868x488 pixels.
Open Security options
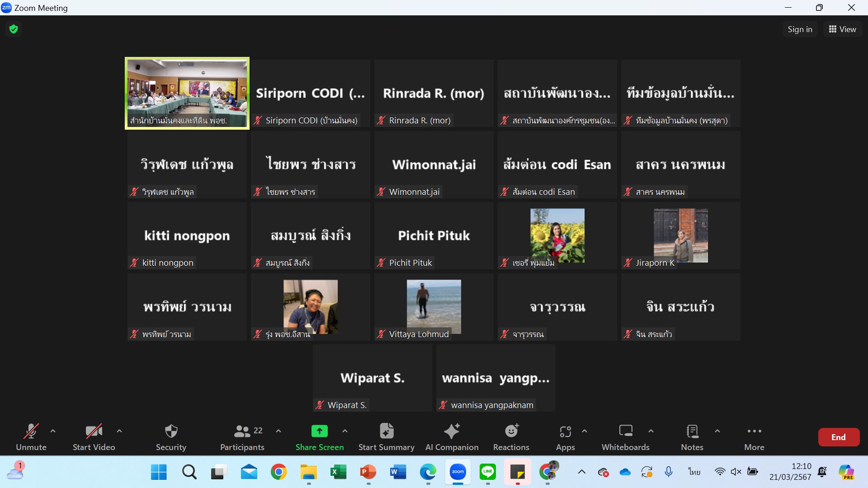pos(171,436)
